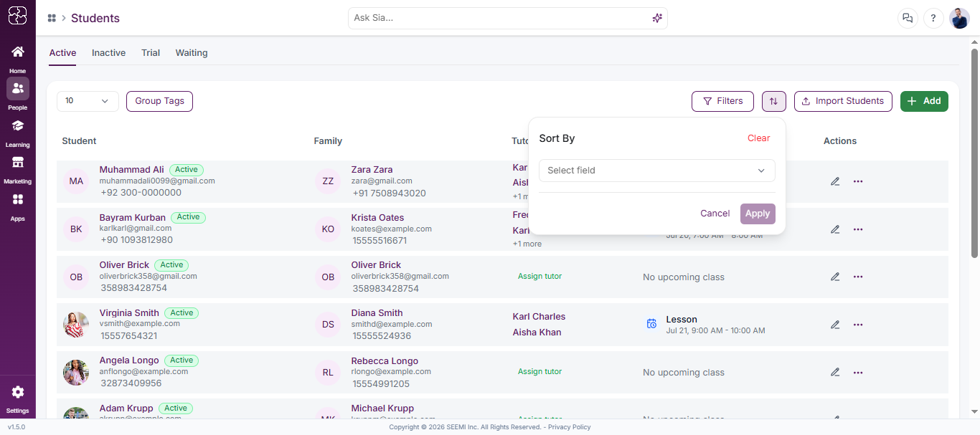The width and height of the screenshot is (980, 435).
Task: Edit Oliver Brick using pencil icon
Action: pos(835,277)
